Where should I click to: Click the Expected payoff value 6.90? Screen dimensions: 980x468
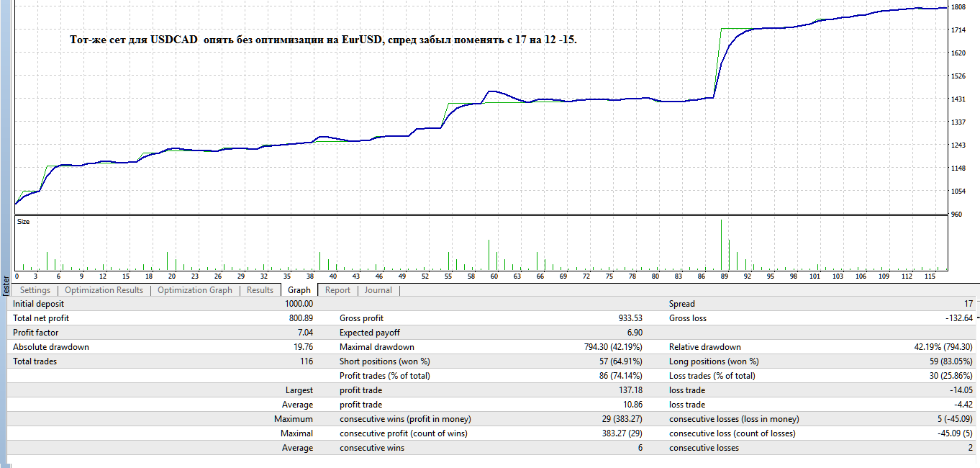tap(634, 333)
